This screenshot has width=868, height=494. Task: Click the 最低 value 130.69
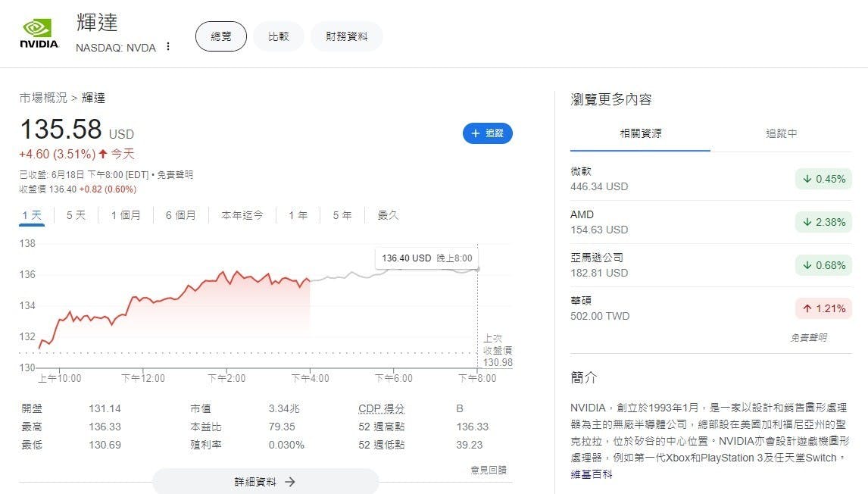pos(105,446)
